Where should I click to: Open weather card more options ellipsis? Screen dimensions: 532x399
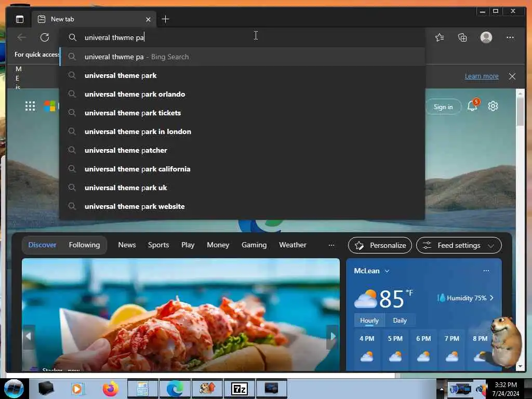pos(486,271)
